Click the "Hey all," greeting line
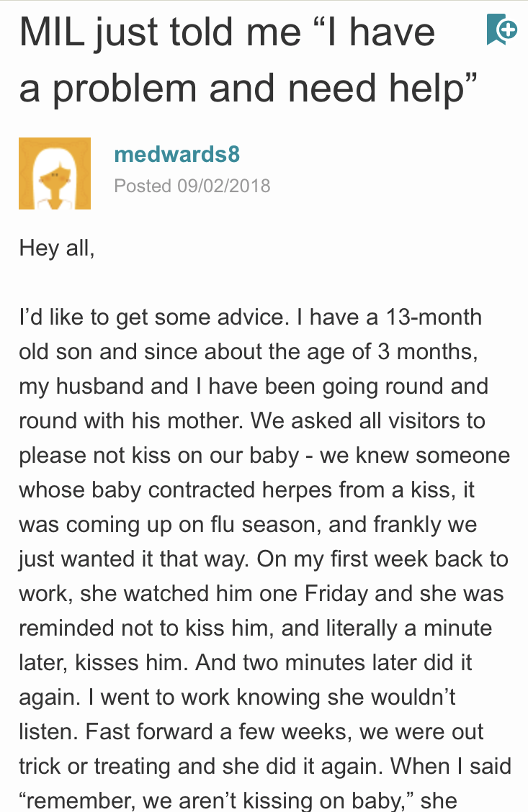Image resolution: width=528 pixels, height=812 pixels. 57,248
